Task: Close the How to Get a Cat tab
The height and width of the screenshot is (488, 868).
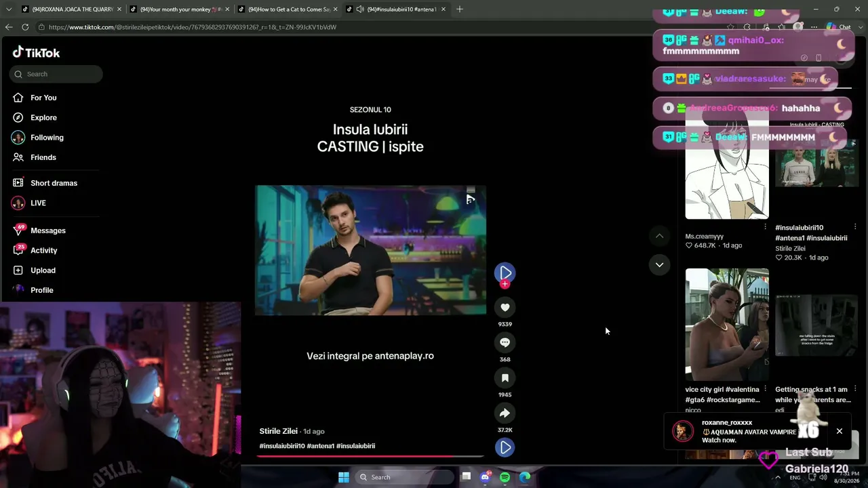Action: [335, 9]
